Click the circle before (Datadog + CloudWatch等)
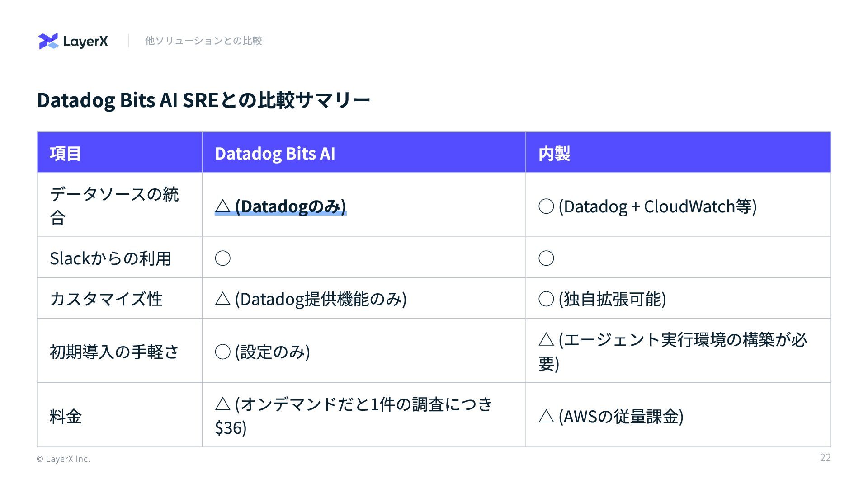 (x=546, y=206)
